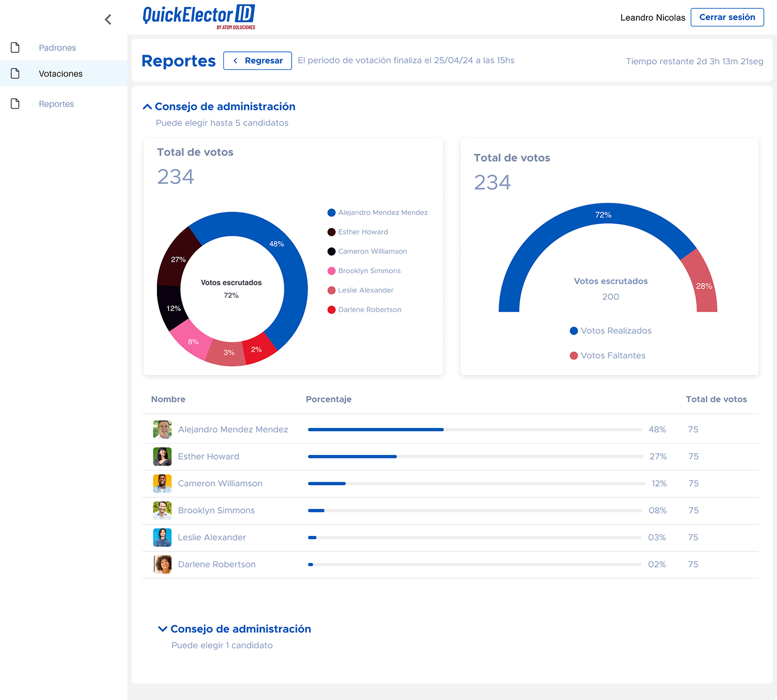Collapse the sidebar with the back arrow
Viewport: 777px width, 700px height.
[108, 19]
